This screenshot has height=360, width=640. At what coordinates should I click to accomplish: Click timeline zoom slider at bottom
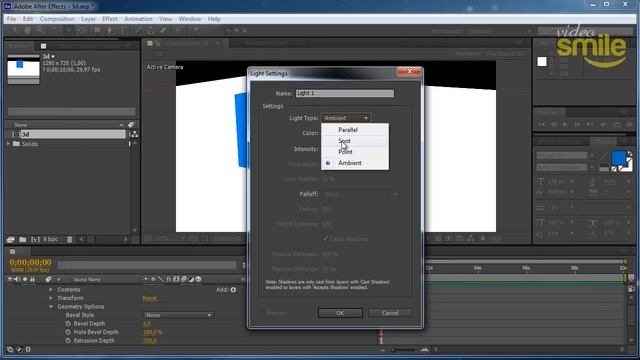[402, 350]
